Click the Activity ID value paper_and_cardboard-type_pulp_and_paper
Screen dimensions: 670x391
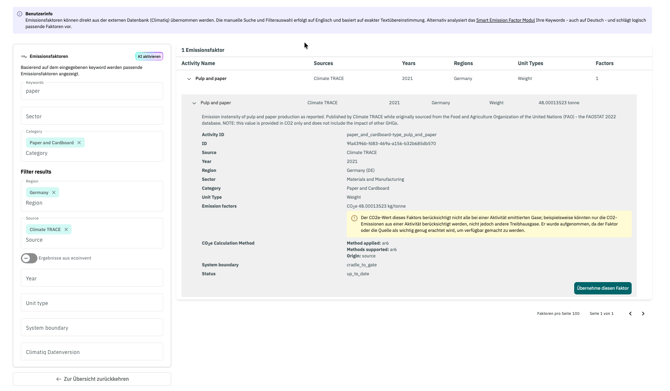click(x=391, y=135)
